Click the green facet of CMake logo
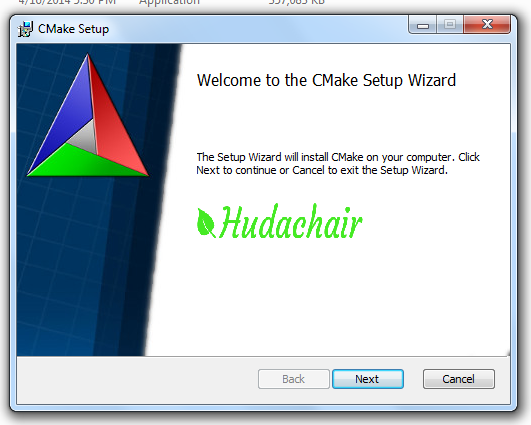531x425 pixels. click(81, 163)
